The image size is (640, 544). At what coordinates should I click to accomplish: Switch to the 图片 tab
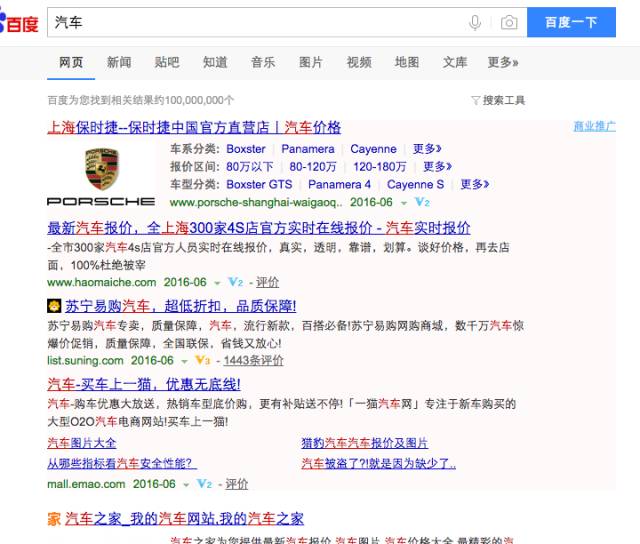[311, 62]
